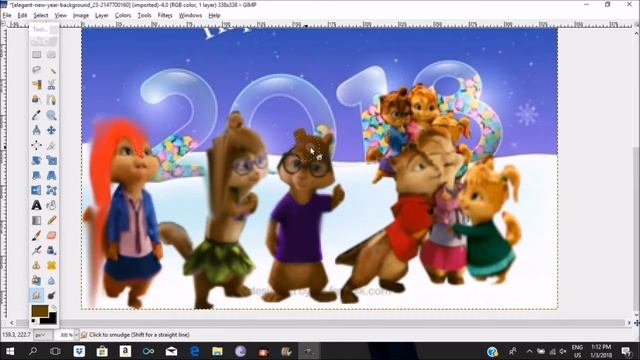Choose the Perspective Clone tool
Viewport: 640px width, 360px height.
pos(36,280)
